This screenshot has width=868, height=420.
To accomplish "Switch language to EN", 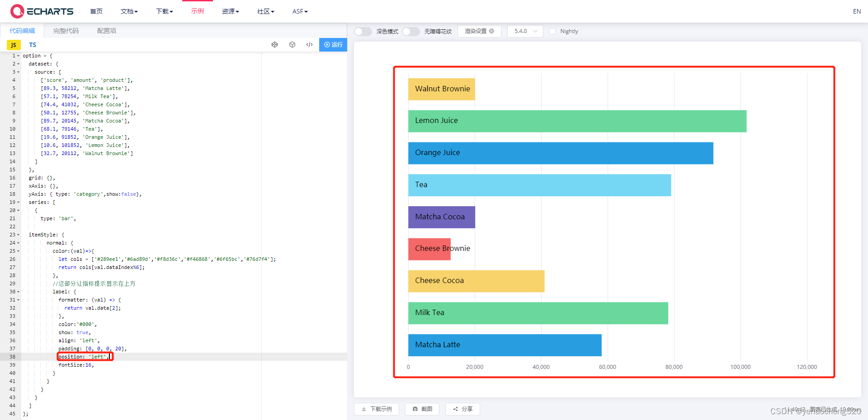I will click(857, 11).
